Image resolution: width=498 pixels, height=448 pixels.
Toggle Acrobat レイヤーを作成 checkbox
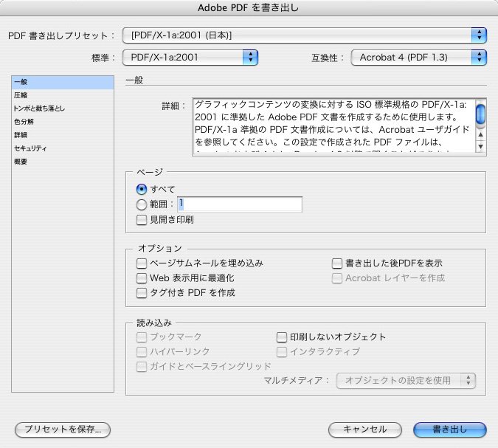coord(337,278)
